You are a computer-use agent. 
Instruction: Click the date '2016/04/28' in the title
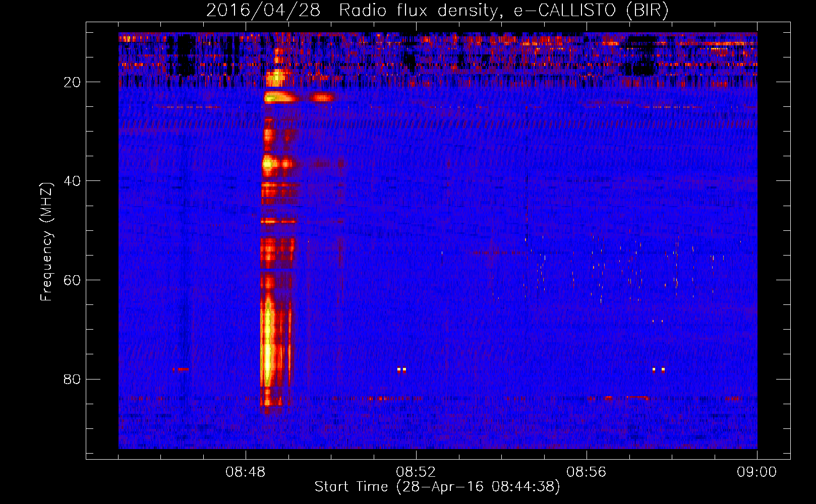(263, 11)
